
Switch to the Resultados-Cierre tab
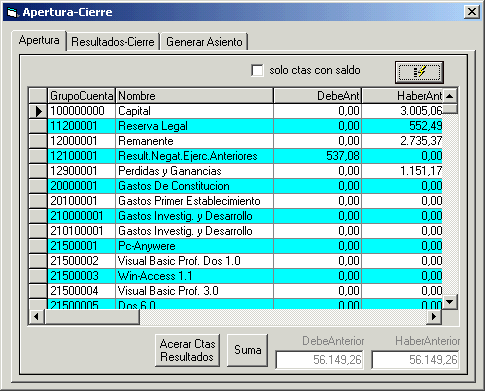(x=113, y=42)
